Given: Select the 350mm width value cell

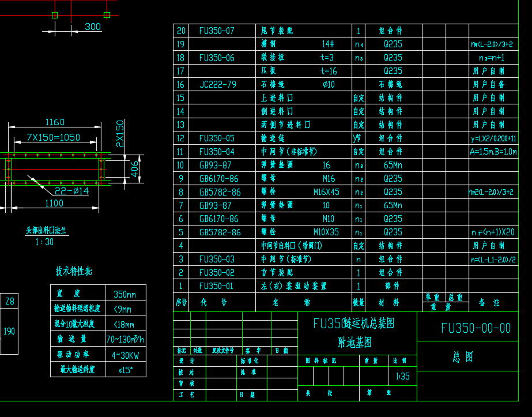Looking at the screenshot, I should (125, 294).
